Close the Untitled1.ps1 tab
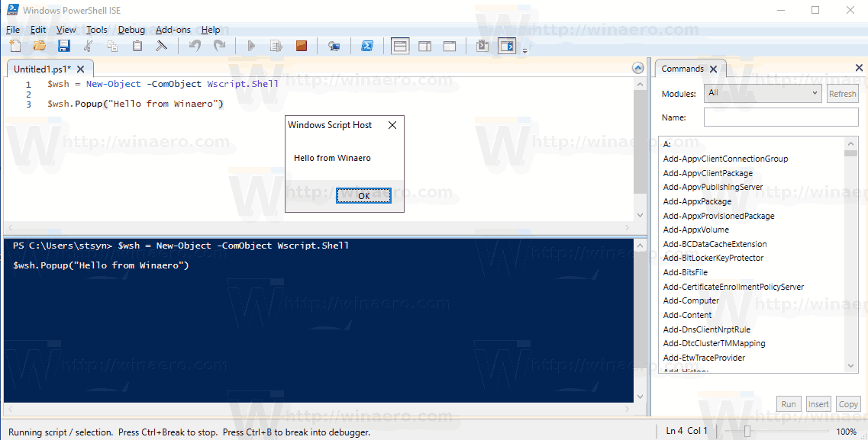The image size is (868, 440). coord(80,69)
